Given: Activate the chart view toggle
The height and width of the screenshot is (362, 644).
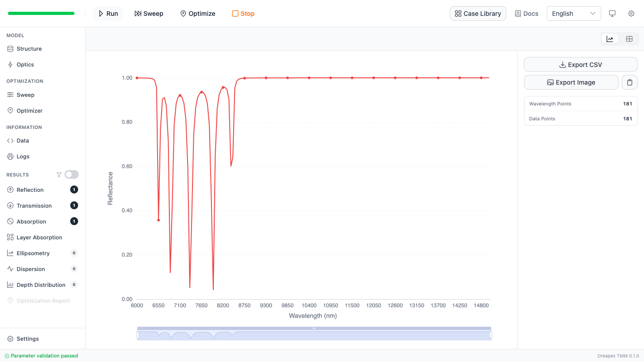Looking at the screenshot, I should pos(610,38).
